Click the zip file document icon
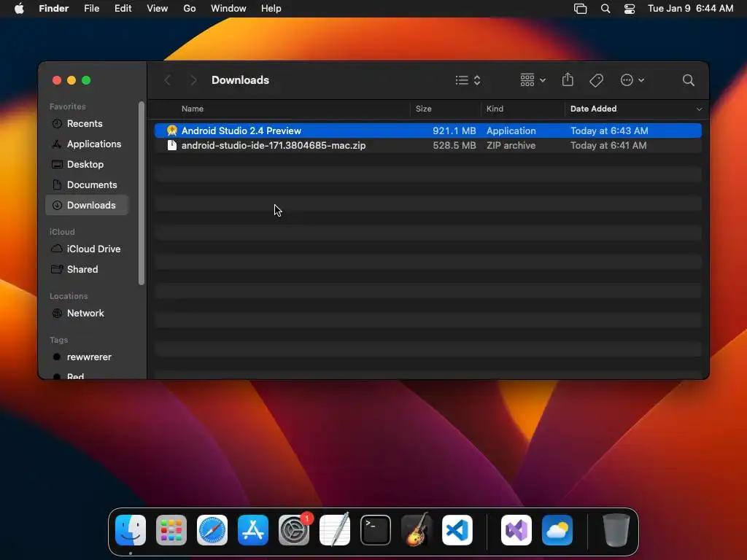Image resolution: width=747 pixels, height=560 pixels. pyautogui.click(x=172, y=145)
